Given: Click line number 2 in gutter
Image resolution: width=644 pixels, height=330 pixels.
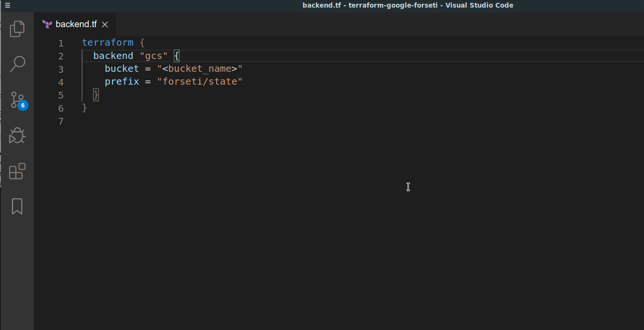Looking at the screenshot, I should point(61,56).
